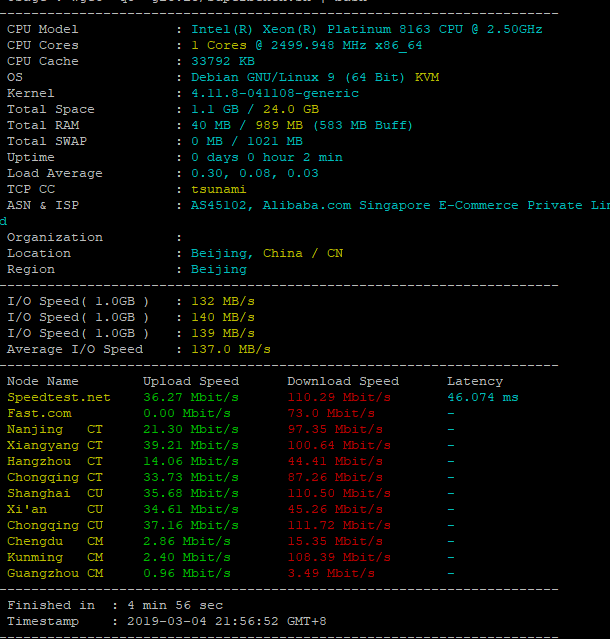This screenshot has height=639, width=610.
Task: Click Speedtest.net download '110.29 Mbit/s'
Action: click(x=339, y=397)
